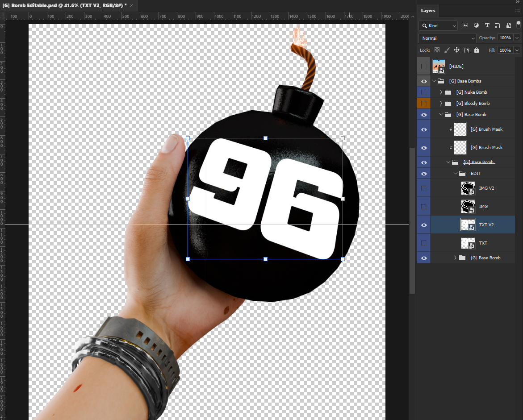523x420 pixels.
Task: Filter layers by adjustment layer icon
Action: (x=476, y=25)
